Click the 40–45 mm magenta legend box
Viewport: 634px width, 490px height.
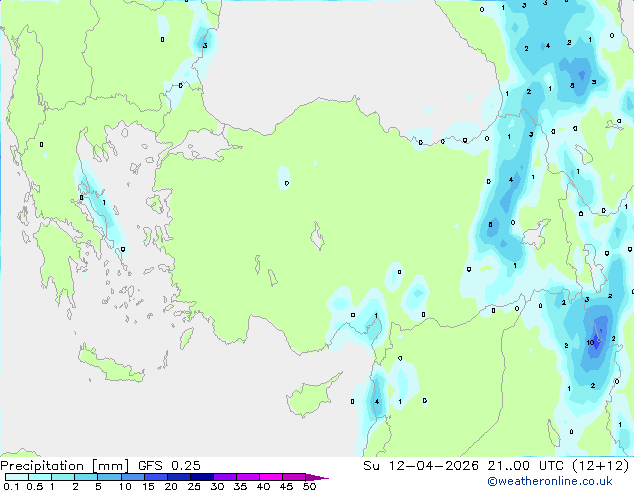point(271,477)
